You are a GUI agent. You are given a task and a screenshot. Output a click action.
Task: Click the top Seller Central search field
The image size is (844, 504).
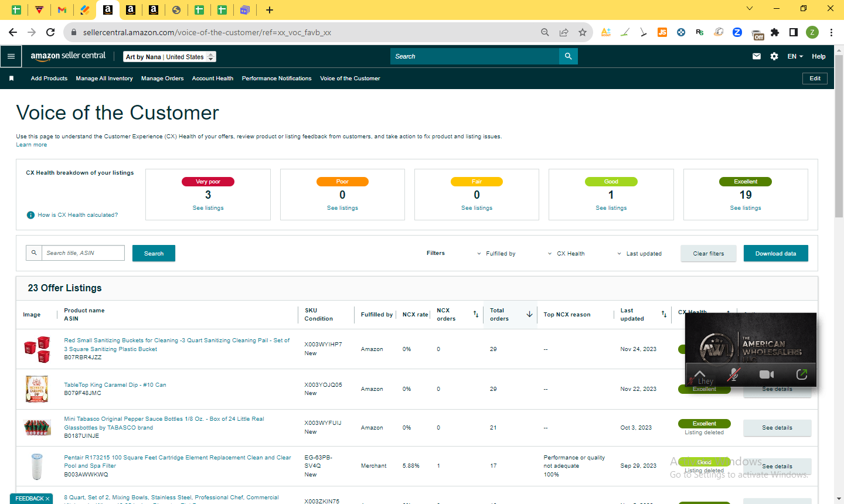[475, 56]
